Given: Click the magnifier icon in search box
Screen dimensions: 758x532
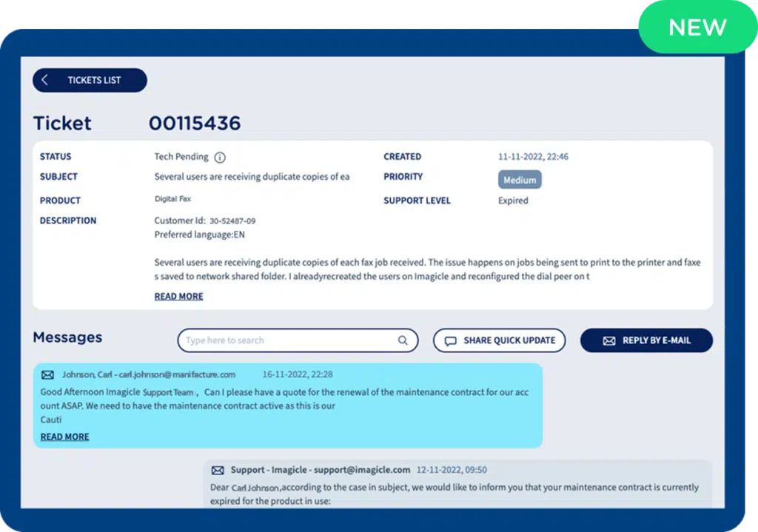Looking at the screenshot, I should coord(403,340).
